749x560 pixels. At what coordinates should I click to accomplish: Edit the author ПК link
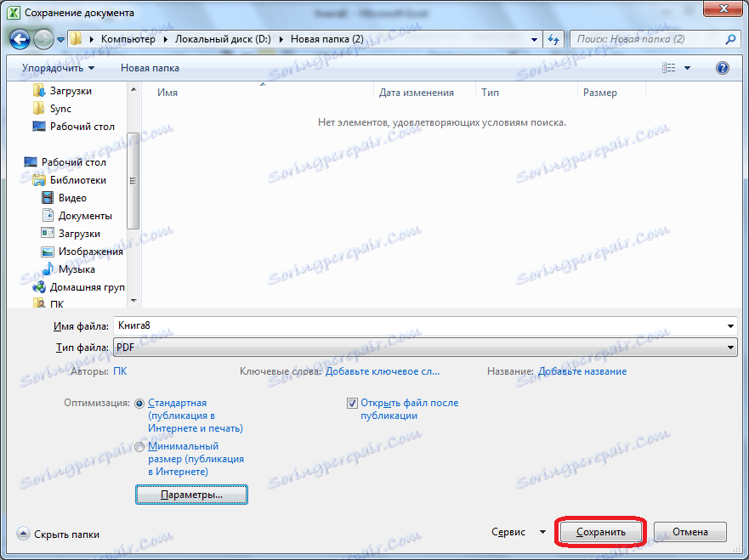[120, 371]
